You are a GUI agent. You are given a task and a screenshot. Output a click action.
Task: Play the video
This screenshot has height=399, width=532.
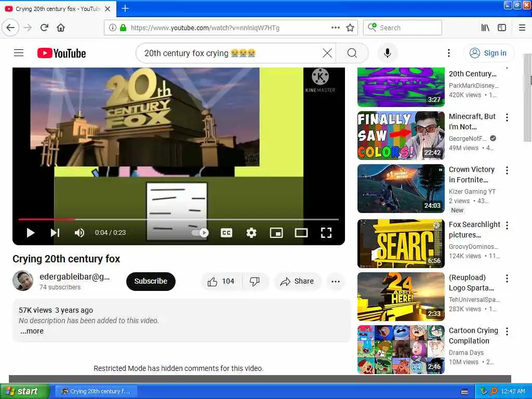31,233
